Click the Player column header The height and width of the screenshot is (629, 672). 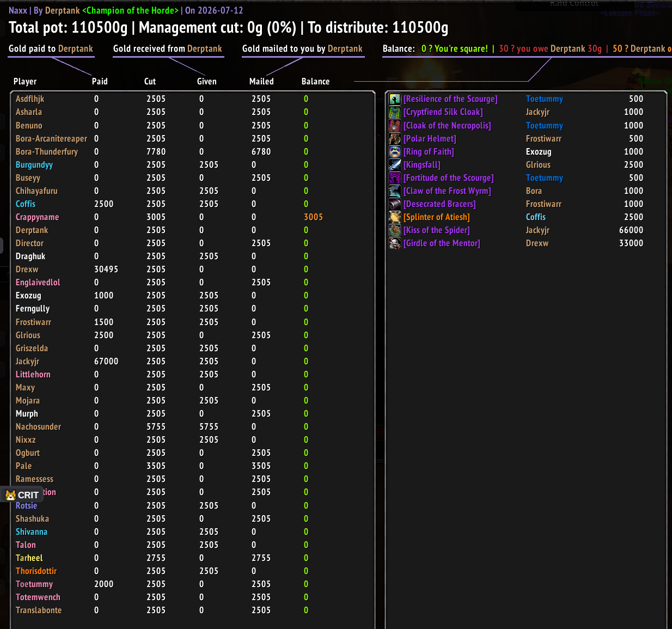(x=25, y=82)
